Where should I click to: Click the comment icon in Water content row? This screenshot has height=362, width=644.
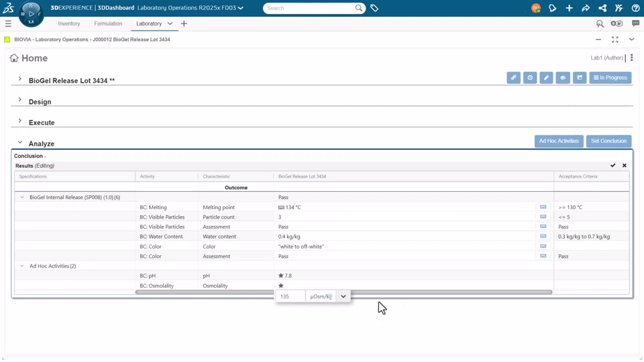[543, 237]
